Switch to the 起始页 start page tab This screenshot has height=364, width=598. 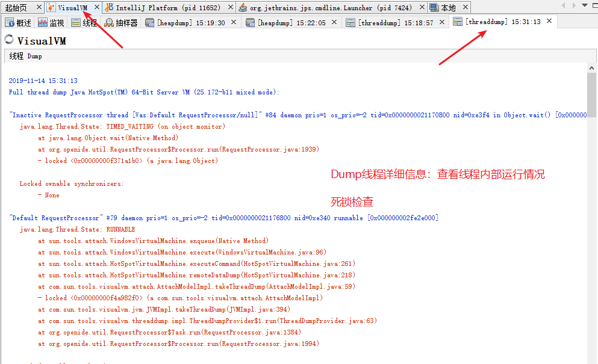pos(16,8)
